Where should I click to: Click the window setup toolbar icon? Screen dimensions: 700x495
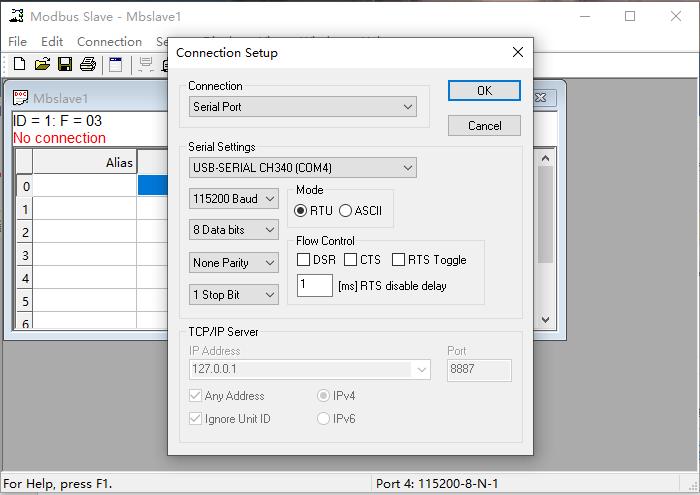pos(116,65)
